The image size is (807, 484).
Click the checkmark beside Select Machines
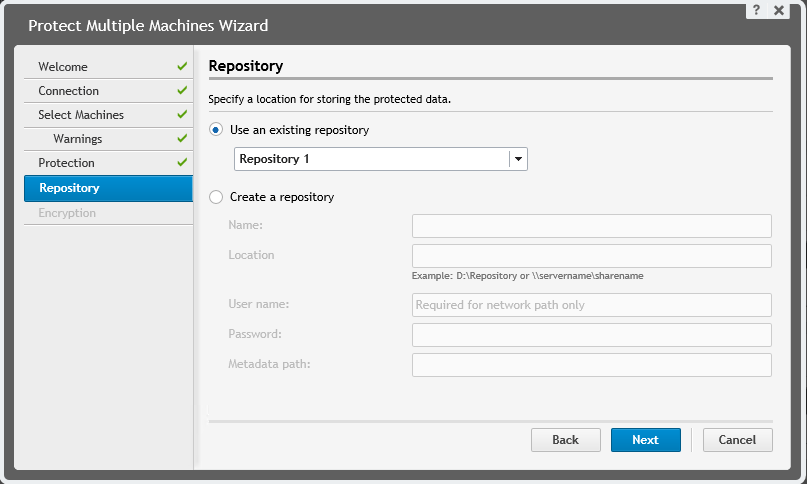(182, 114)
